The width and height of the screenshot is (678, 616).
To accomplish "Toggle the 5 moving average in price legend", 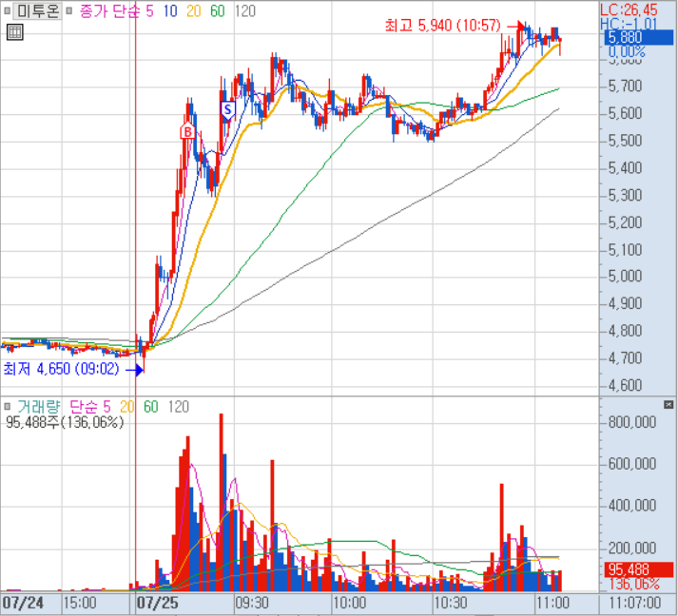I will pos(150,11).
